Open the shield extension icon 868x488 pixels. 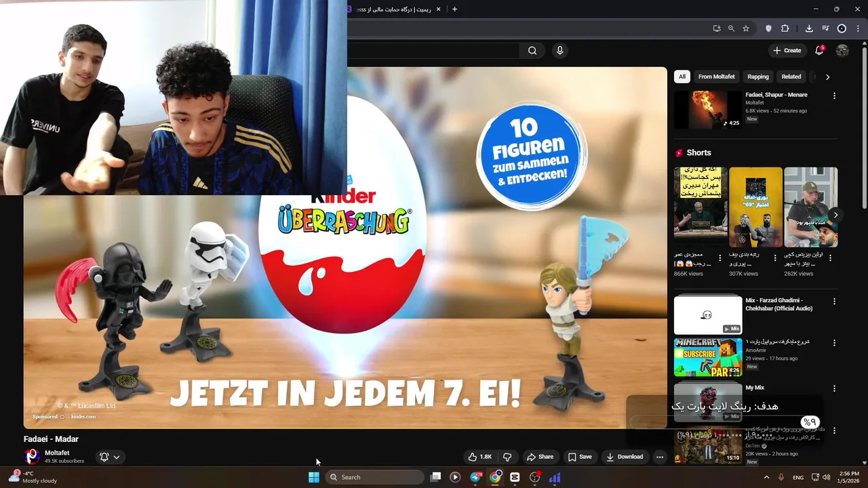[x=768, y=28]
